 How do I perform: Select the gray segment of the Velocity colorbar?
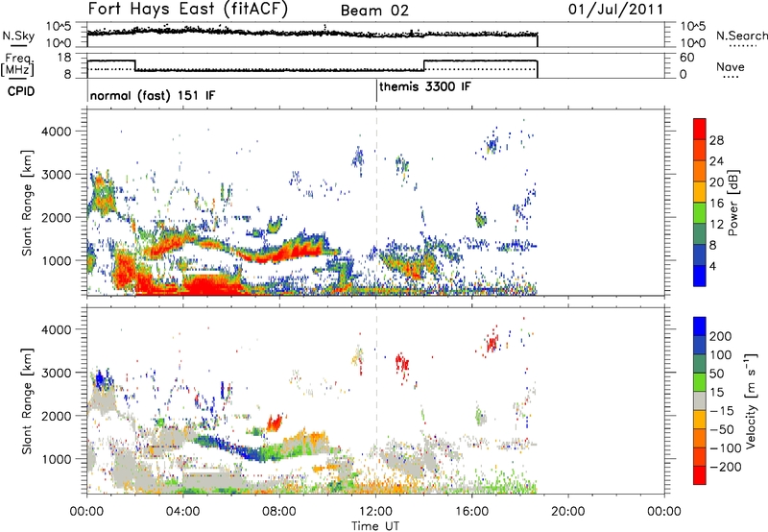tap(700, 400)
